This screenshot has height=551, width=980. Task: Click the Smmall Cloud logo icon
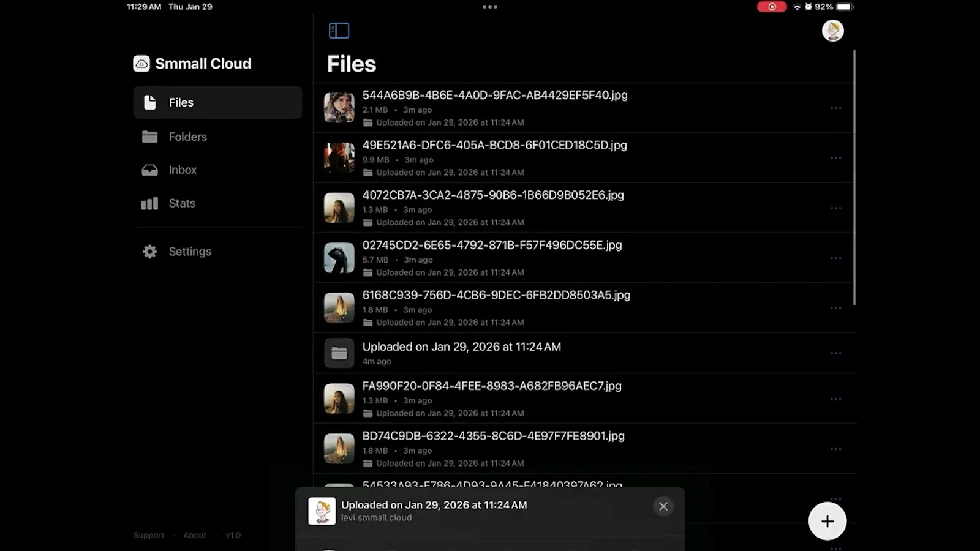pyautogui.click(x=141, y=64)
